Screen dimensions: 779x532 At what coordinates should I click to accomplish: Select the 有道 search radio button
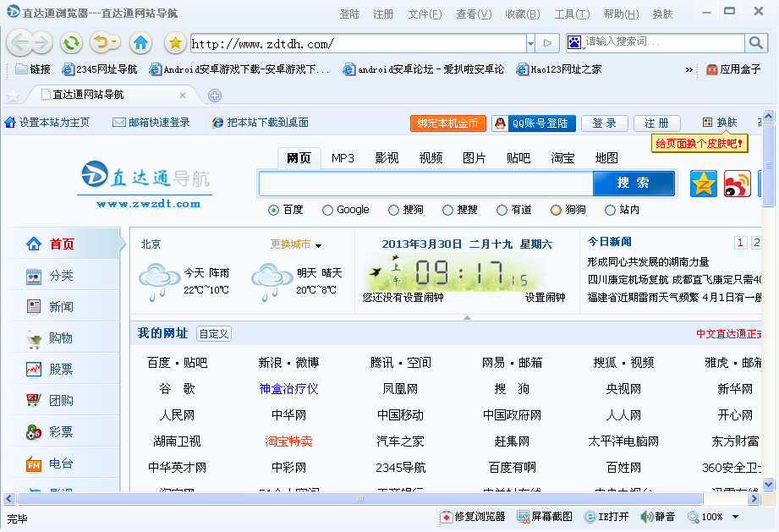click(502, 210)
